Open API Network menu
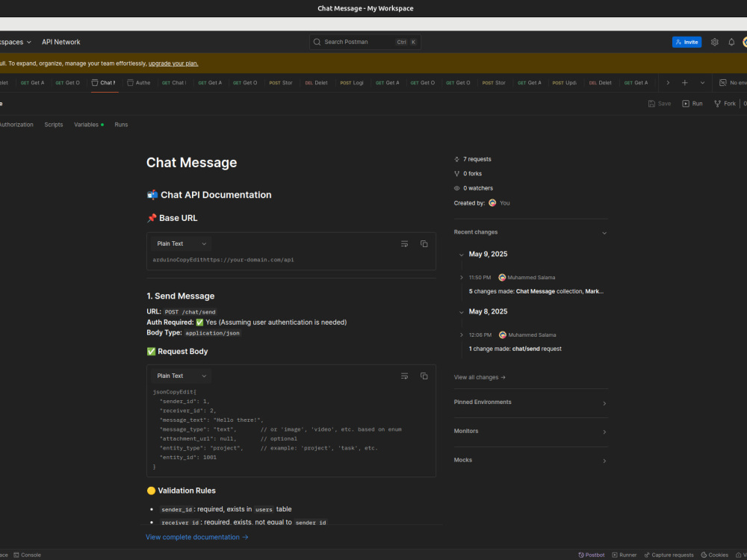Screen dimensions: 747x560 (61, 42)
